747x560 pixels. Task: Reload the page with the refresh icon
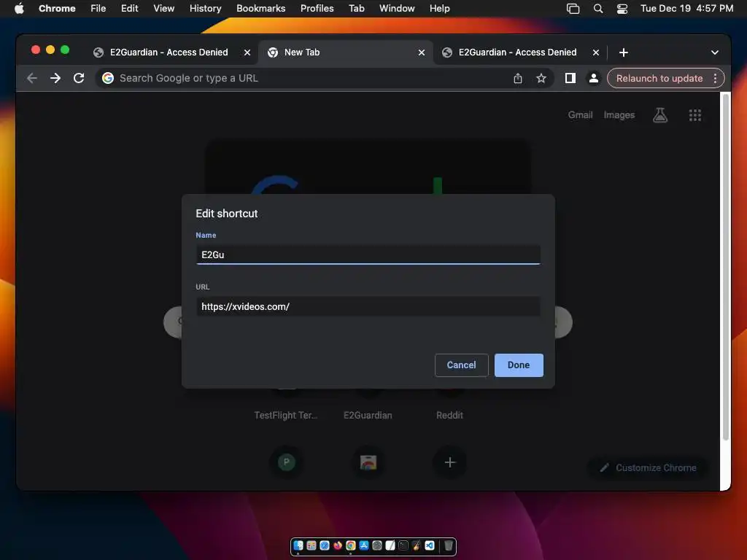point(79,78)
